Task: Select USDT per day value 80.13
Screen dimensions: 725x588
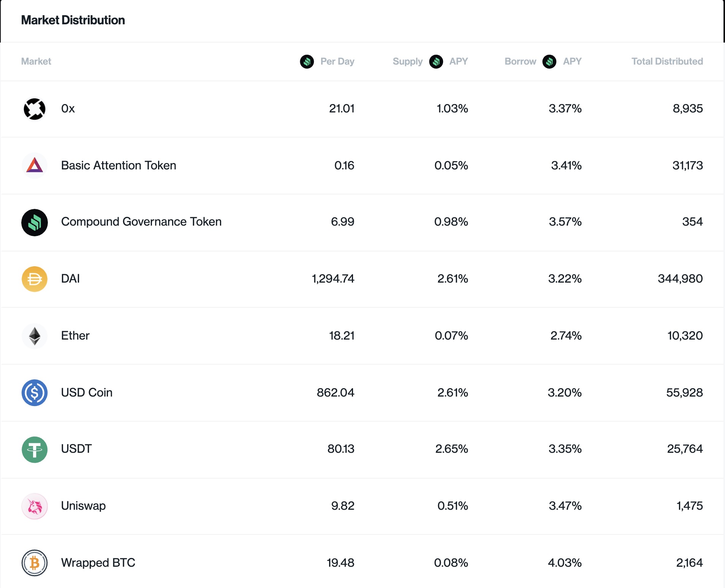Action: click(x=341, y=449)
